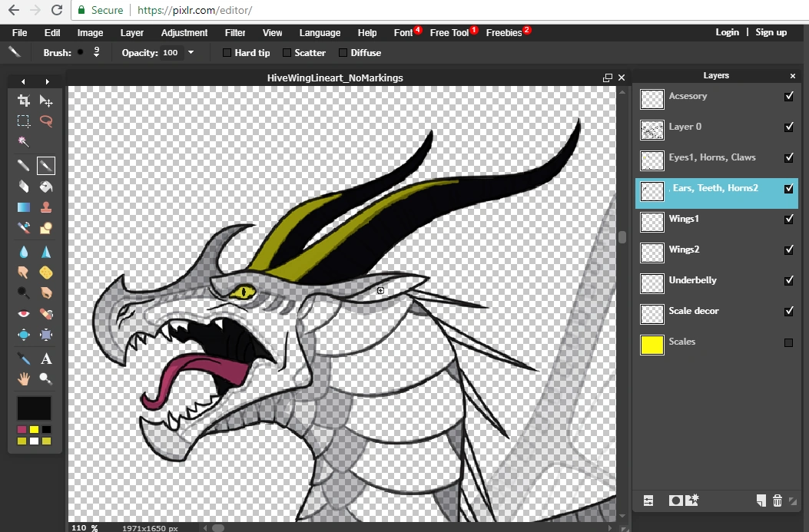This screenshot has width=809, height=532.
Task: Select the Lasso tool
Action: 46,121
